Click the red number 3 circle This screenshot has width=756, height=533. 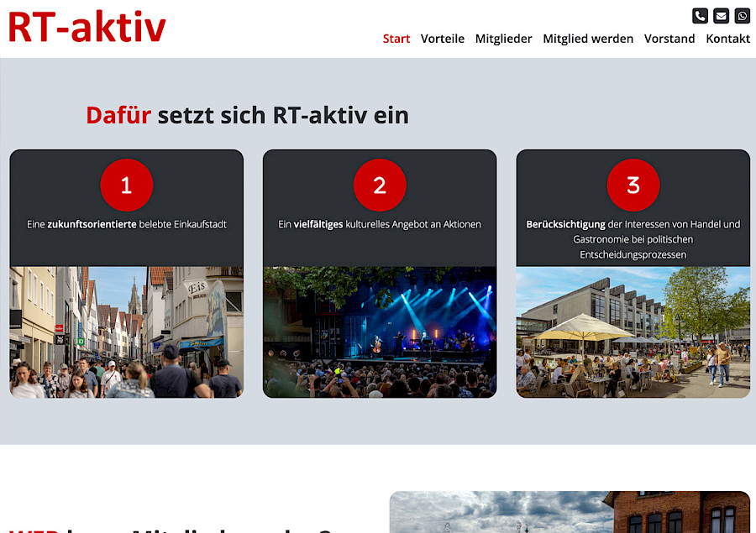[633, 185]
